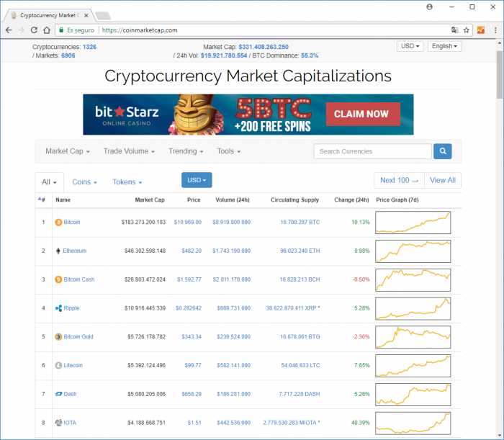Screen dimensions: 504x440
Task: Open the Litecoin name link
Action: [x=73, y=365]
